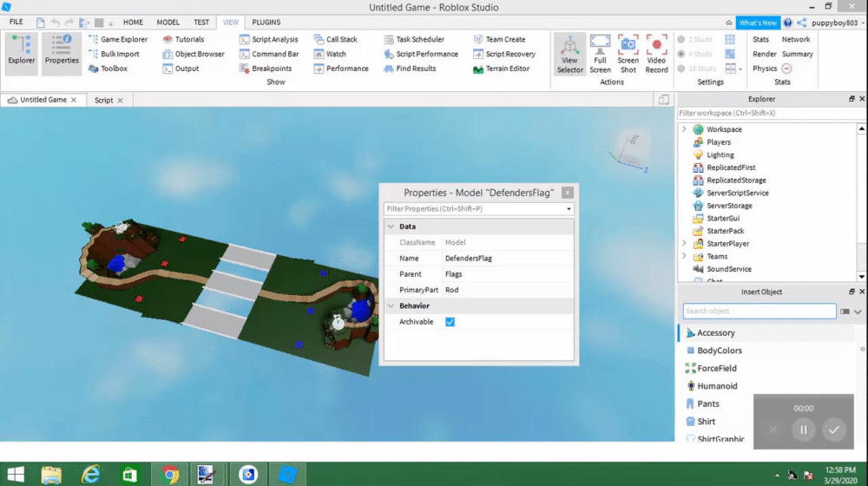Image resolution: width=868 pixels, height=486 pixels.
Task: Open the Insert Object options dropdown
Action: 858,312
